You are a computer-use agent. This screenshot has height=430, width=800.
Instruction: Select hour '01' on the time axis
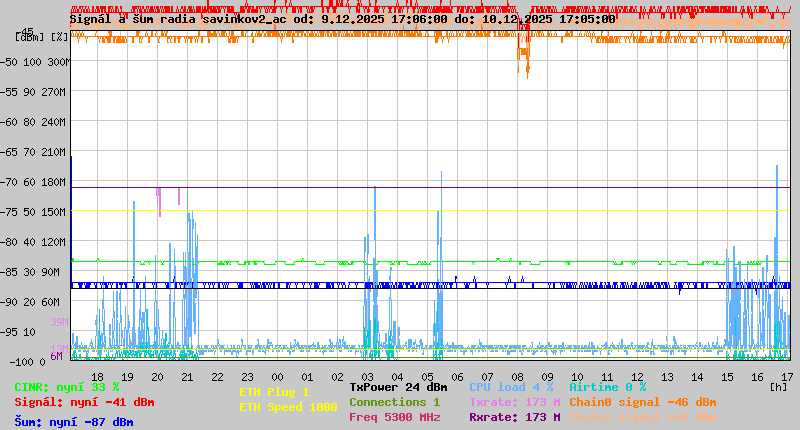307,377
